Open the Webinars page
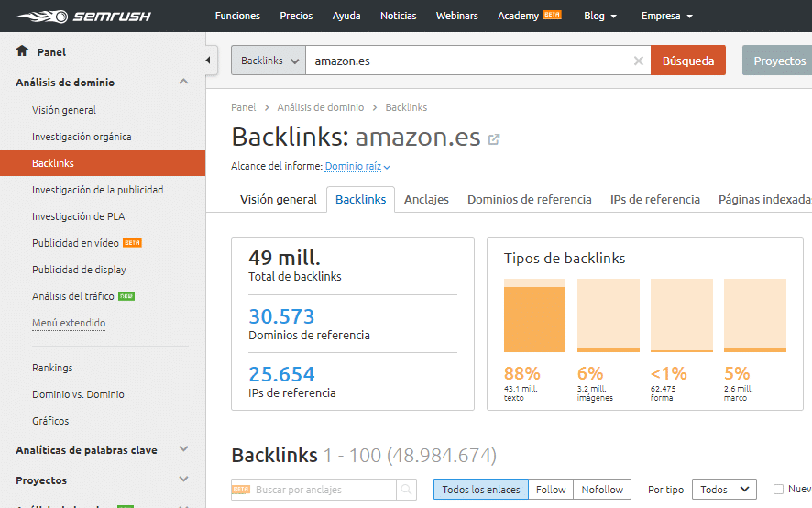Image resolution: width=812 pixels, height=508 pixels. (456, 17)
